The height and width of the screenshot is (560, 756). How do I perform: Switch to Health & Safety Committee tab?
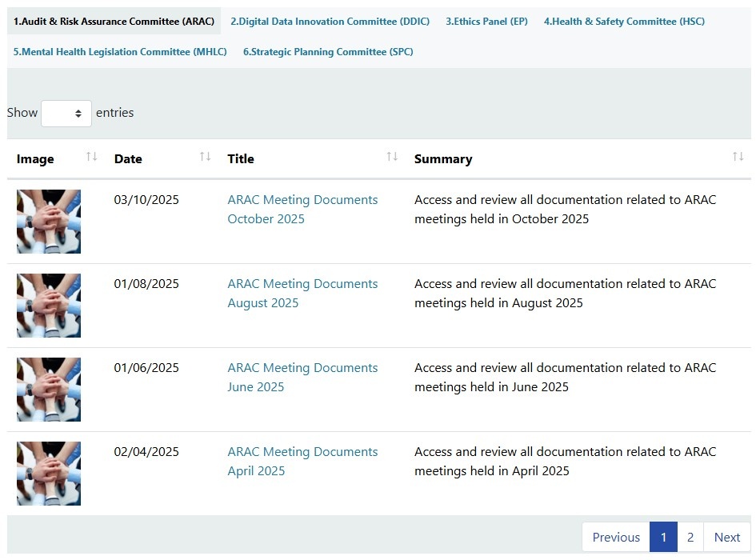pyautogui.click(x=624, y=22)
